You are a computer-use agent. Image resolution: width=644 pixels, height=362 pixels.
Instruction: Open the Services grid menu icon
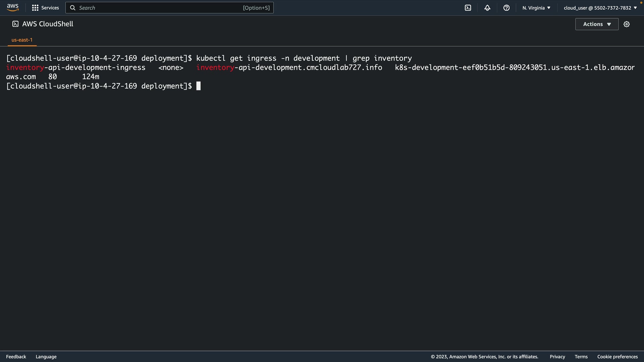click(x=35, y=8)
